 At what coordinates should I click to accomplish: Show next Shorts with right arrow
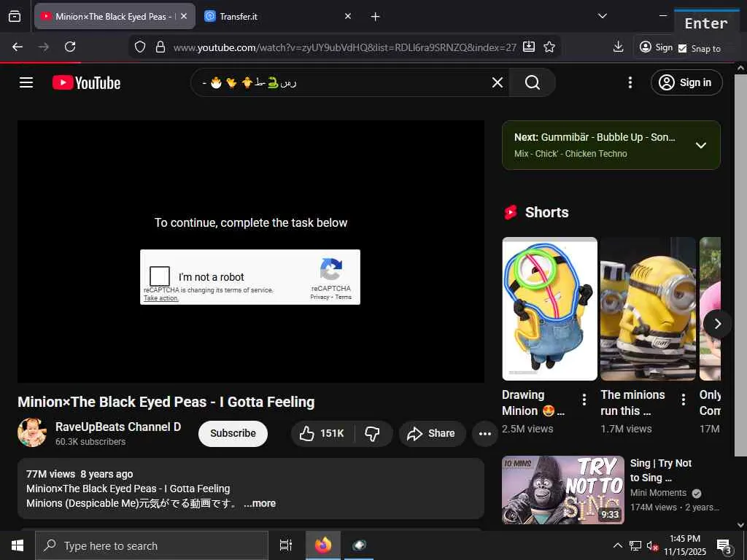point(718,324)
